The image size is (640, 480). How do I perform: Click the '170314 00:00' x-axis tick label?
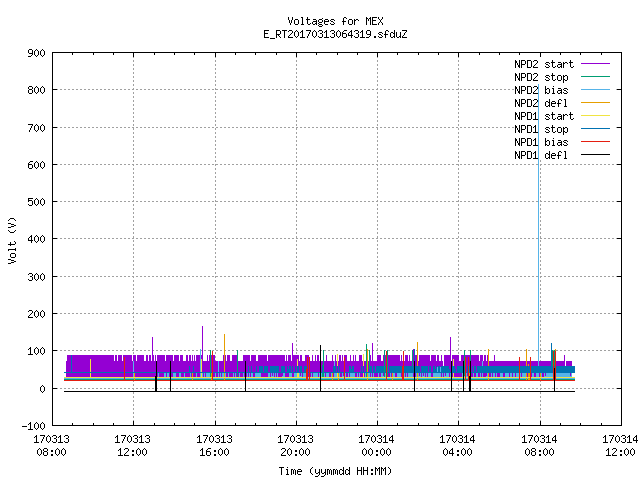point(376,446)
